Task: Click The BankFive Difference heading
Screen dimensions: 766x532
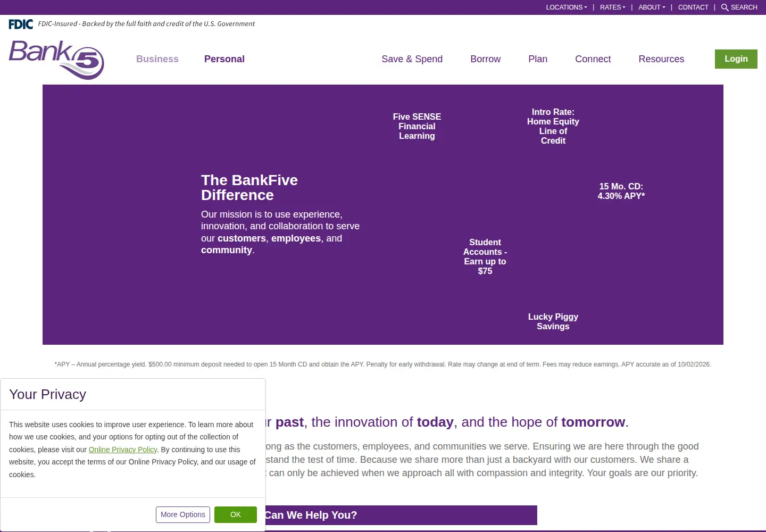Action: (249, 188)
